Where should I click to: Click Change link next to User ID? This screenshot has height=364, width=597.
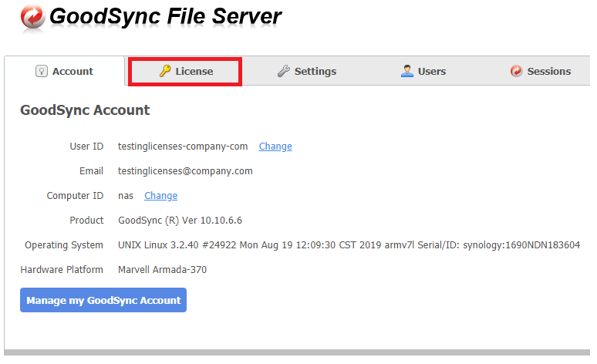click(275, 146)
